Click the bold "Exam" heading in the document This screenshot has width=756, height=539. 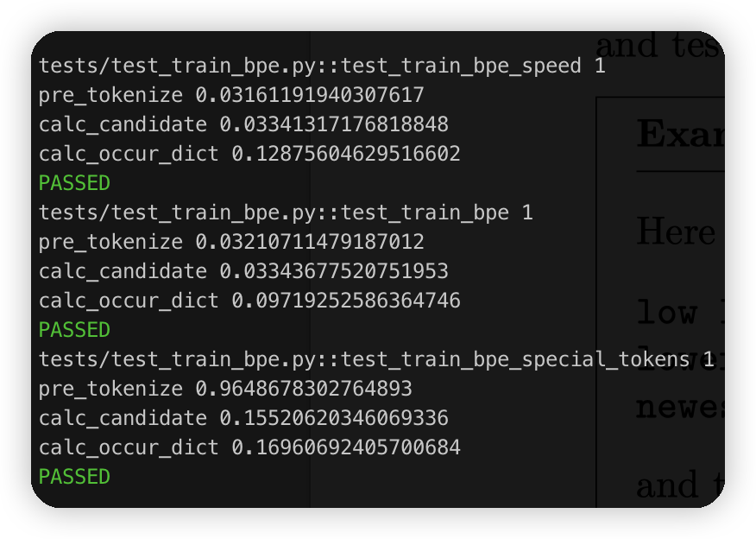pyautogui.click(x=679, y=135)
